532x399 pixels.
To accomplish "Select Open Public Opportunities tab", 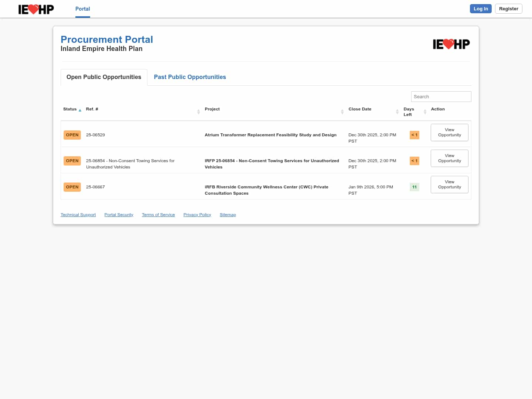I will pyautogui.click(x=104, y=77).
